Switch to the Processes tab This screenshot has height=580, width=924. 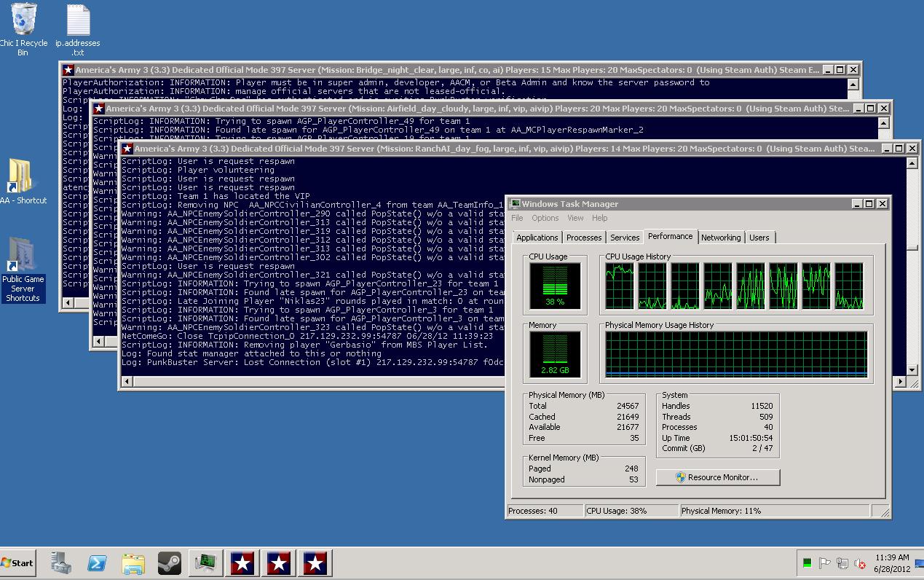pyautogui.click(x=583, y=238)
